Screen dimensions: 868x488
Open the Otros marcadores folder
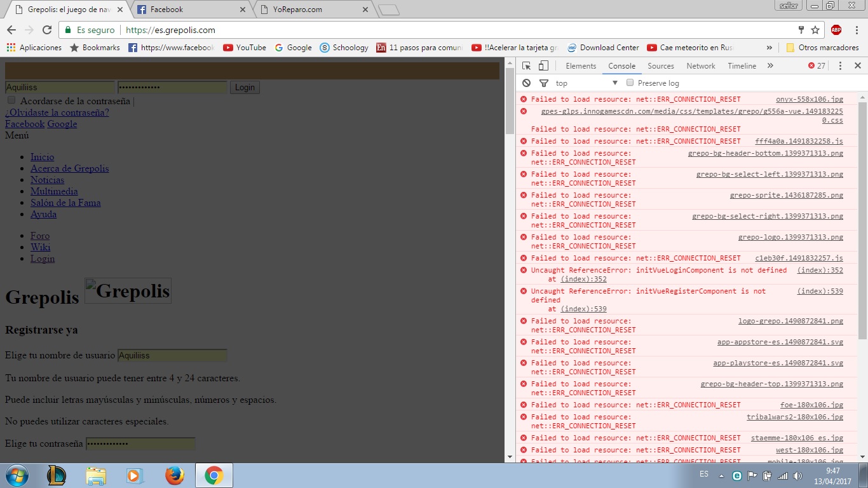coord(822,48)
